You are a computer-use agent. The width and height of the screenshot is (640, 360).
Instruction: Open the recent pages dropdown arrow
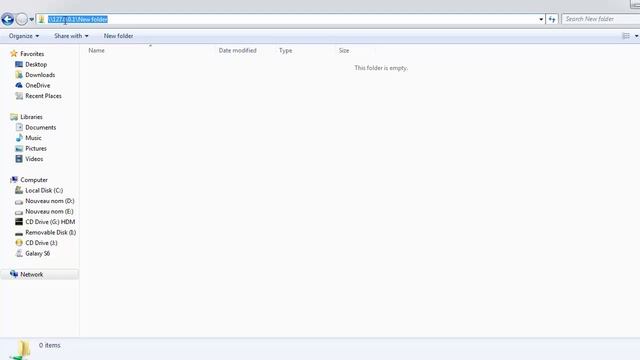(31, 19)
